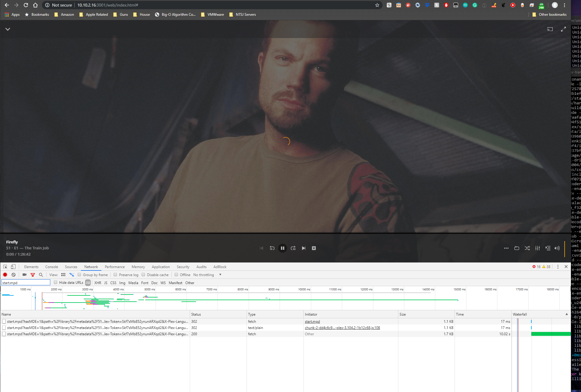Open DevTools customize menu dots

pyautogui.click(x=558, y=267)
